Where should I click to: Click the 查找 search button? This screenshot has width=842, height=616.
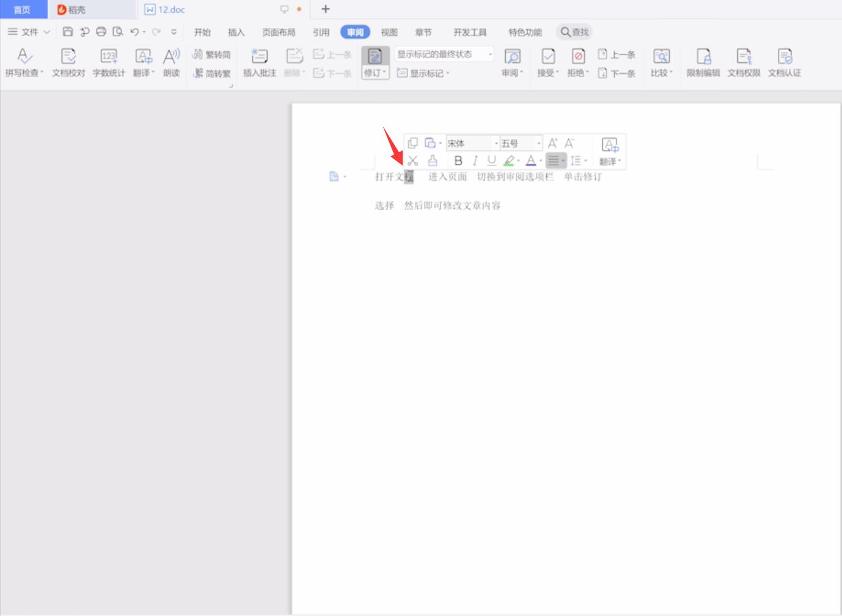pos(574,32)
